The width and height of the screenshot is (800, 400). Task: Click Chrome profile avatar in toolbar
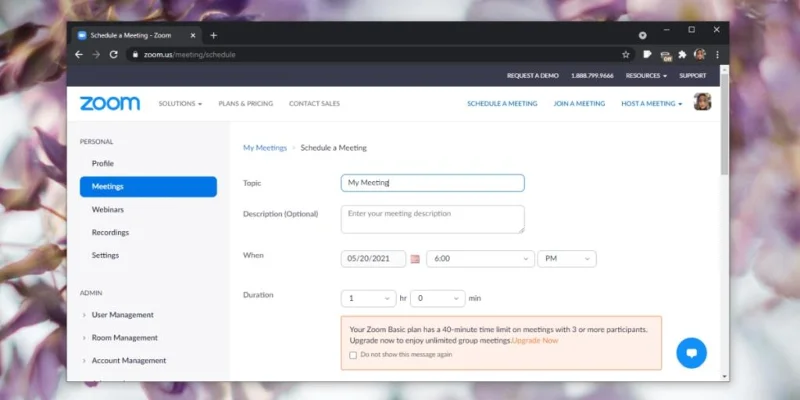pyautogui.click(x=700, y=55)
